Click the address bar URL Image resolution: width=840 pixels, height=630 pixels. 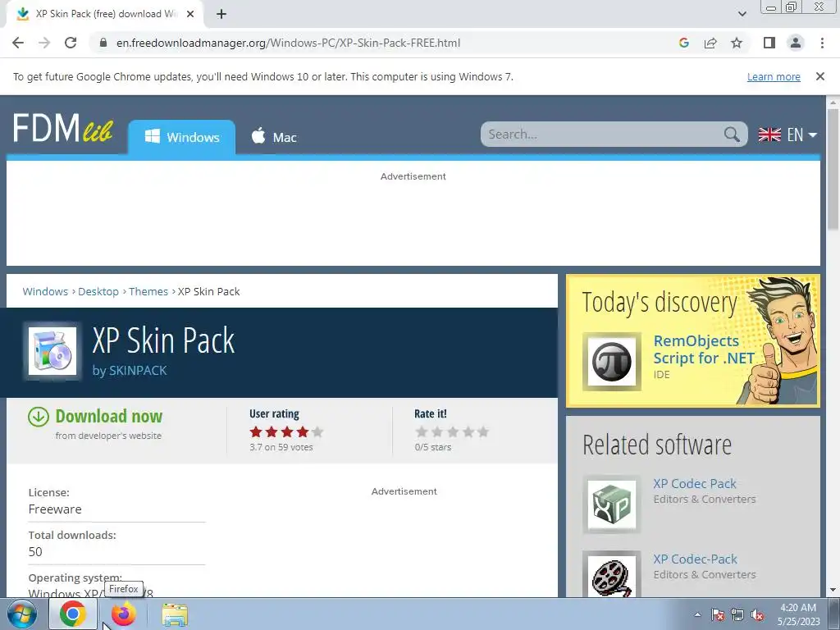[x=288, y=43]
